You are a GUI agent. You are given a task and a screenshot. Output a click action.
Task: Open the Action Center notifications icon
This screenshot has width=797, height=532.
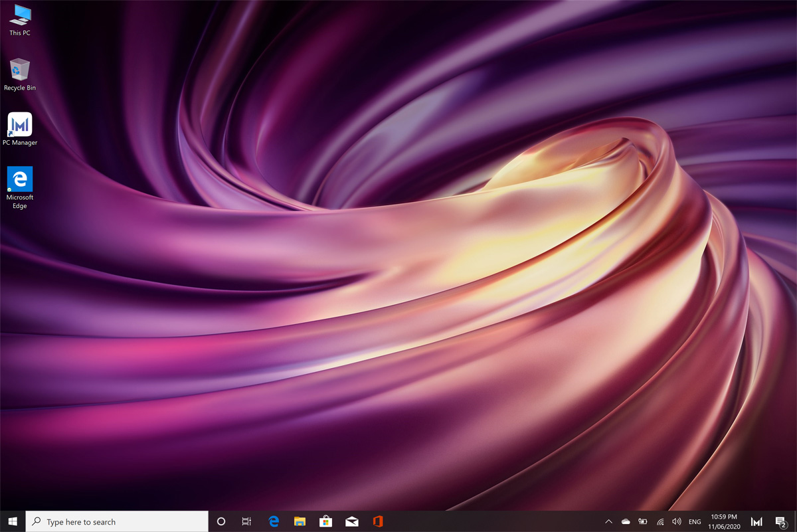(x=781, y=521)
